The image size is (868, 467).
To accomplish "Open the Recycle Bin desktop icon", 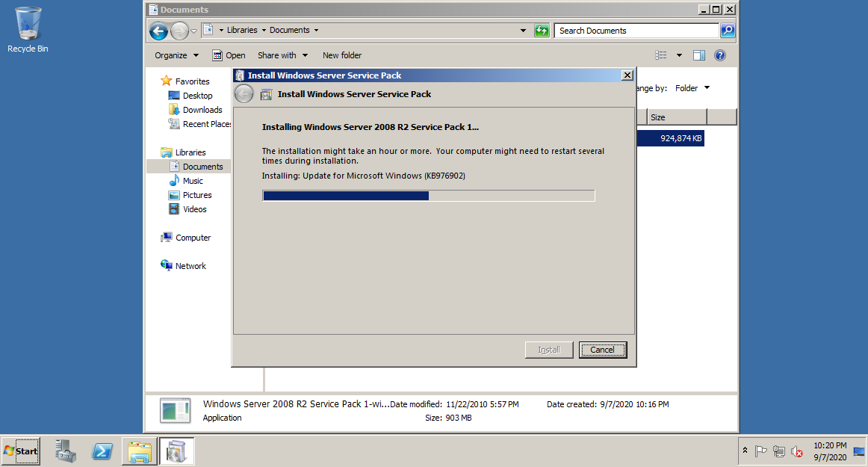I will coord(28,30).
